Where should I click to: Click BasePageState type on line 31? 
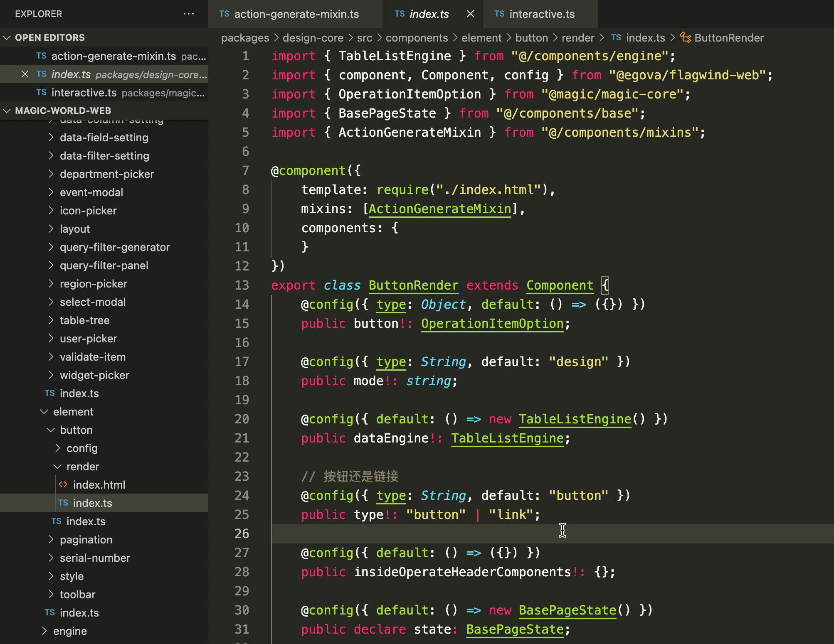coord(515,629)
